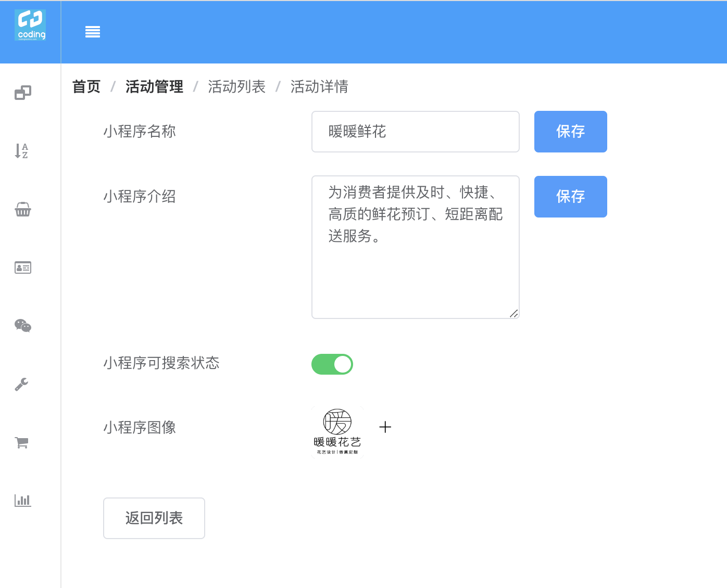Click the 返回列表 button

pos(154,518)
